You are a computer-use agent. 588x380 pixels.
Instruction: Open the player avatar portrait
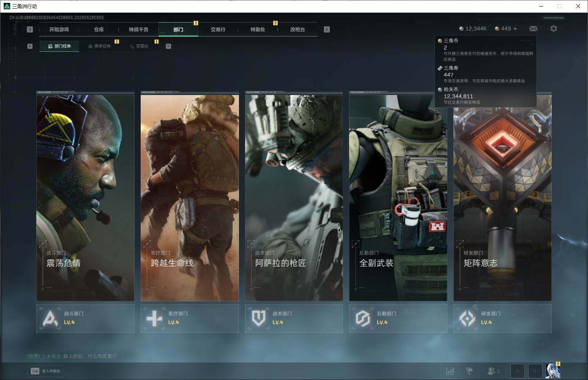click(x=553, y=371)
